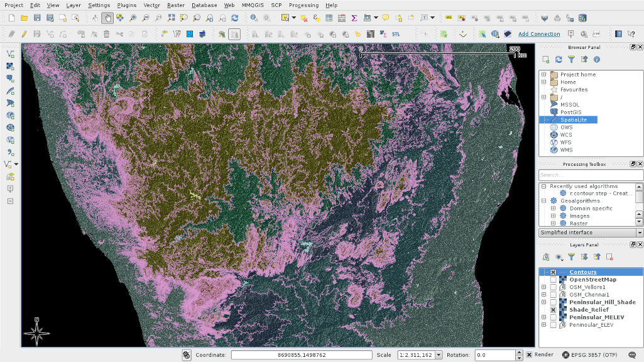
Task: Select the Pan Map hand tool
Action: (x=107, y=18)
